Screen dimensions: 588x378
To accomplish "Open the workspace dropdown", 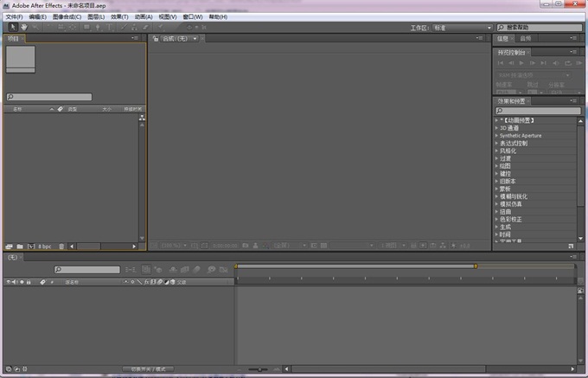I will 463,28.
